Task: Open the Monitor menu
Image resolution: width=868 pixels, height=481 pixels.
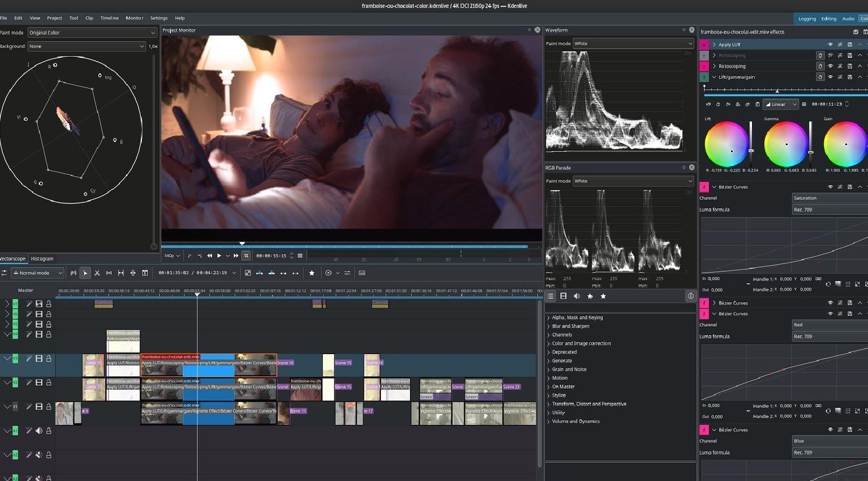Action: coord(134,18)
